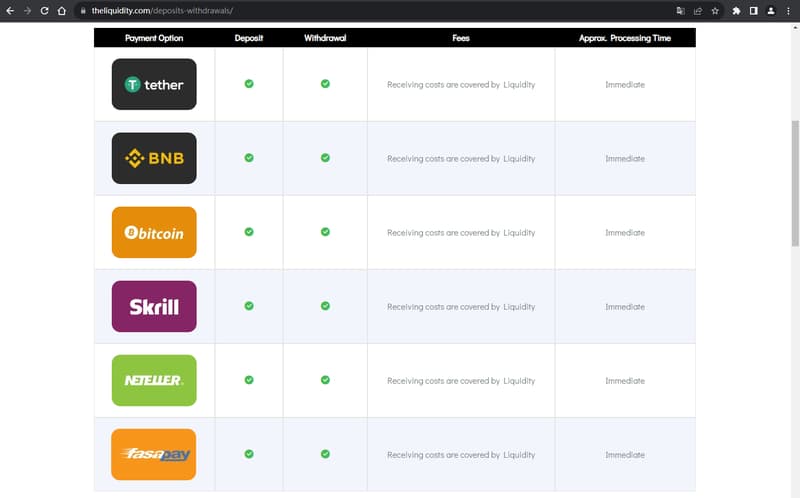Click BNB deposit green checkmark
Image resolution: width=800 pixels, height=498 pixels.
(249, 158)
